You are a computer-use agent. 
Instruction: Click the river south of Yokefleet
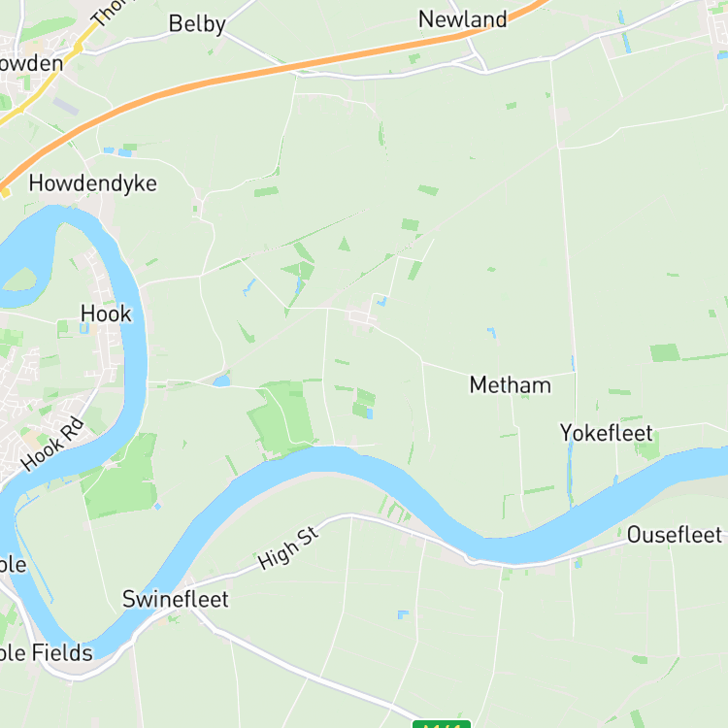click(604, 494)
